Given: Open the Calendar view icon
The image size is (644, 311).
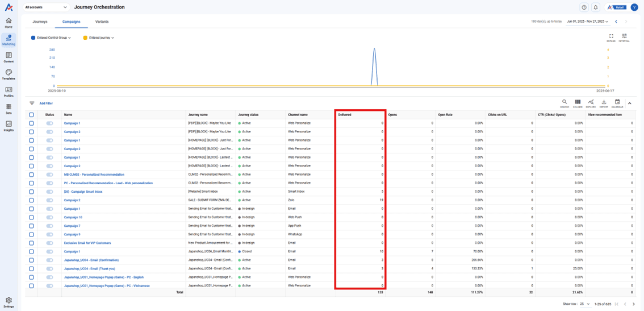Looking at the screenshot, I should pyautogui.click(x=617, y=103).
